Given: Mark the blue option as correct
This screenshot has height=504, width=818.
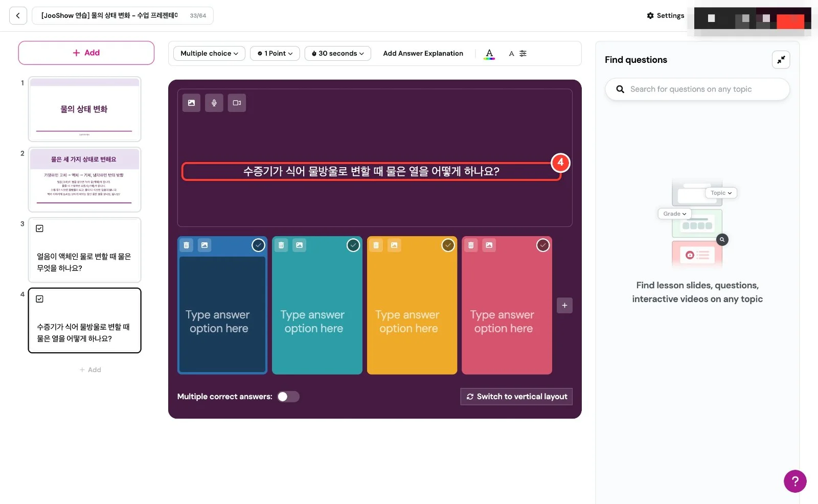Looking at the screenshot, I should [259, 245].
